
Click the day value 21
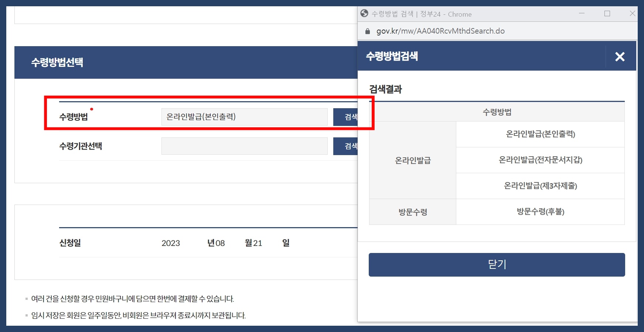(258, 243)
